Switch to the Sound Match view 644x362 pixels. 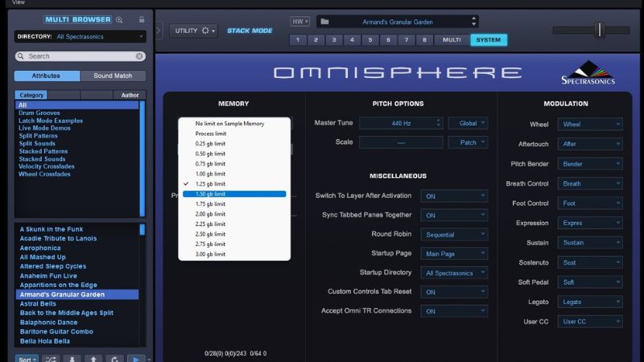113,76
